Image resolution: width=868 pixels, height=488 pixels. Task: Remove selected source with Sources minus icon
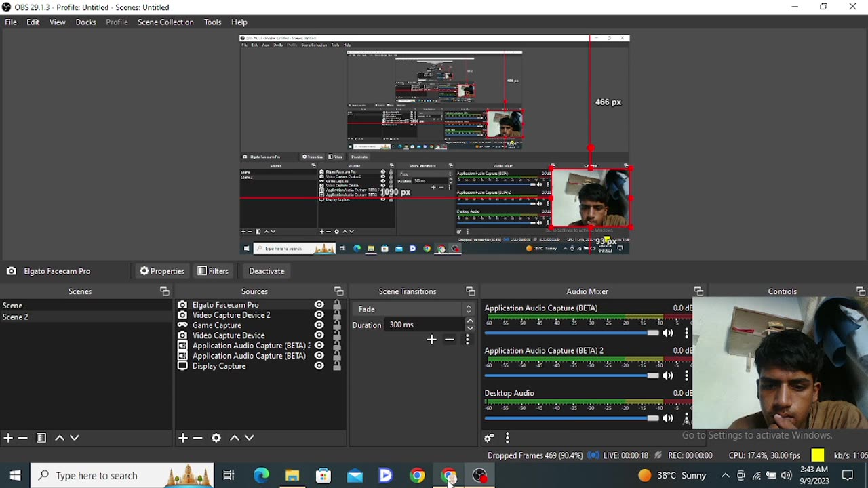point(198,438)
